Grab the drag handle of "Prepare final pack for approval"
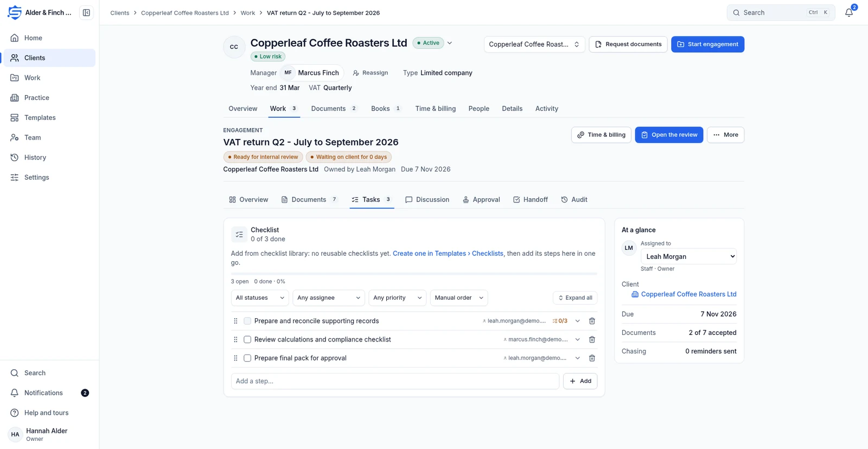Image resolution: width=868 pixels, height=449 pixels. tap(235, 358)
